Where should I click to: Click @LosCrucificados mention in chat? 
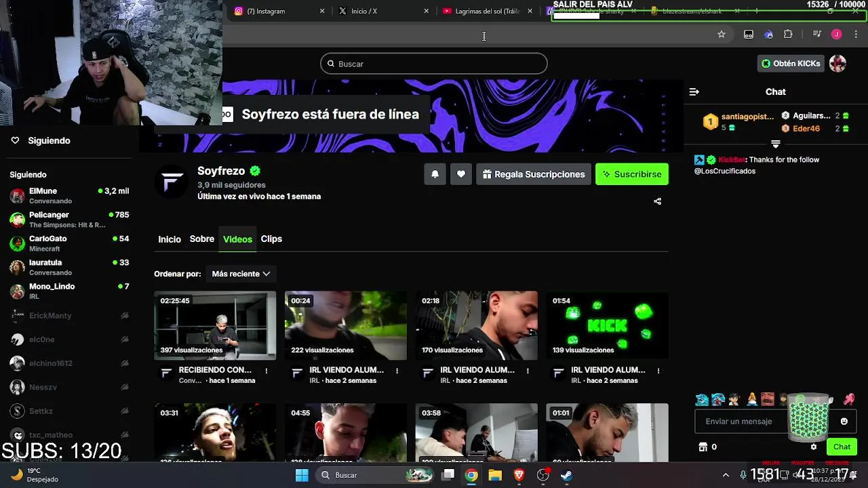[725, 171]
